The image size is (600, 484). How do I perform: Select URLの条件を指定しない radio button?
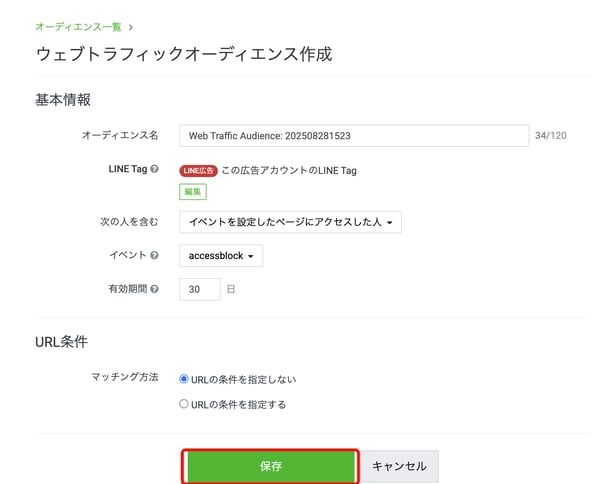click(x=184, y=379)
